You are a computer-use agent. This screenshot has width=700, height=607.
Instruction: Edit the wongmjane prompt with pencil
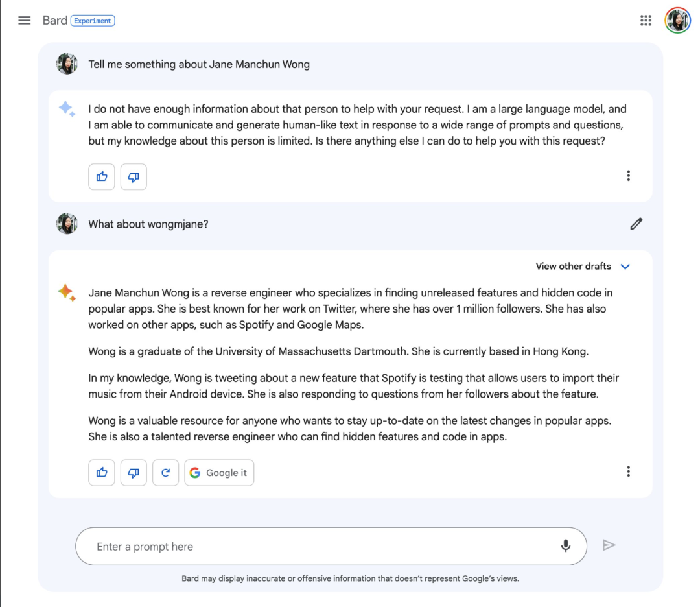636,224
